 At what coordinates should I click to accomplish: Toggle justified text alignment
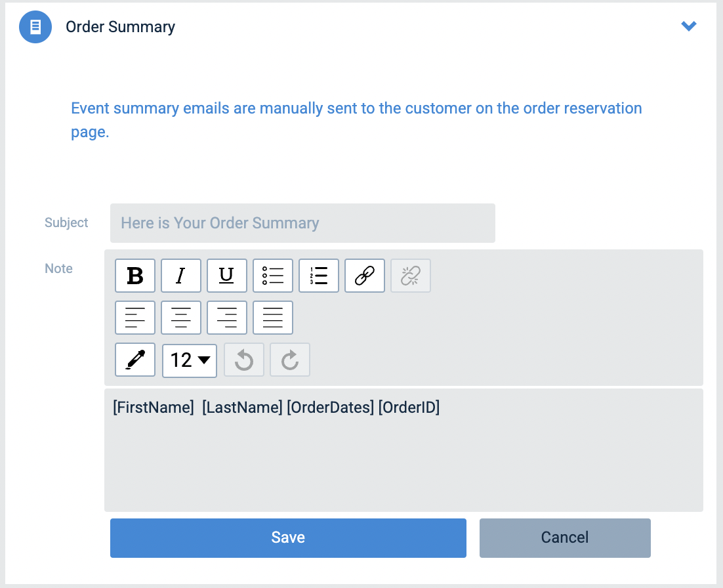(273, 318)
